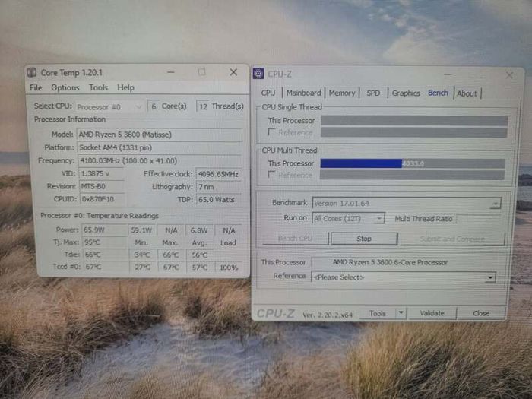532x399 pixels.
Task: Click the Submit and Compare button
Action: (x=452, y=239)
